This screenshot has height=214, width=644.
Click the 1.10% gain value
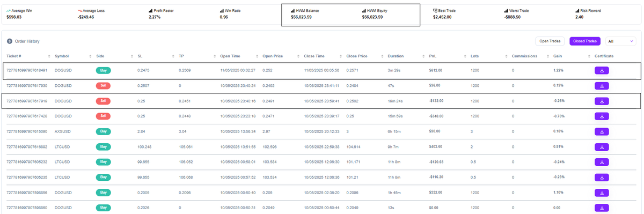click(x=558, y=192)
